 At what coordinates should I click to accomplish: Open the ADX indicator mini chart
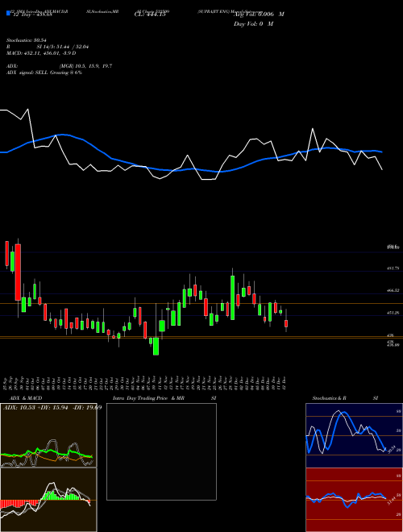pyautogui.click(x=48, y=435)
